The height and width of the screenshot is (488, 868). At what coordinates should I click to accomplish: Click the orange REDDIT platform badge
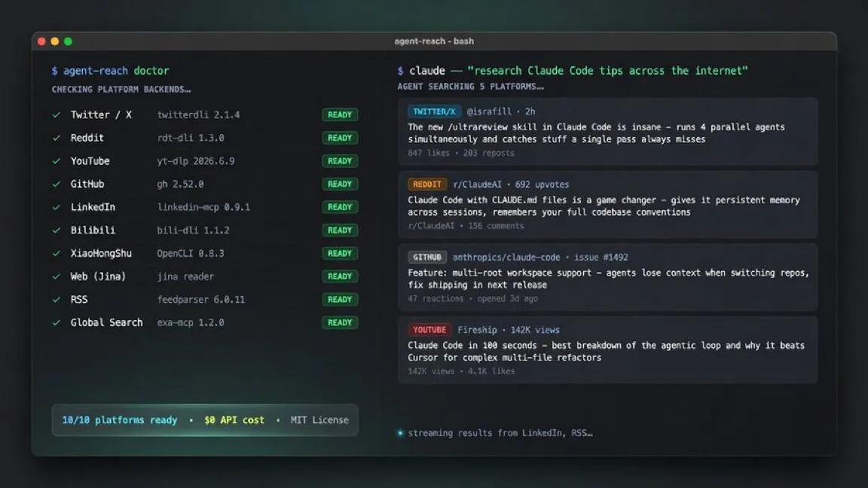426,185
